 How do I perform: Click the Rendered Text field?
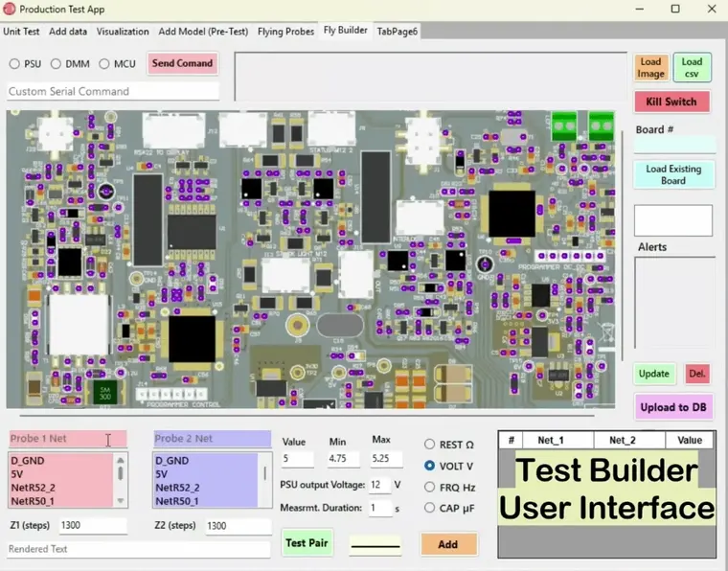tap(138, 549)
